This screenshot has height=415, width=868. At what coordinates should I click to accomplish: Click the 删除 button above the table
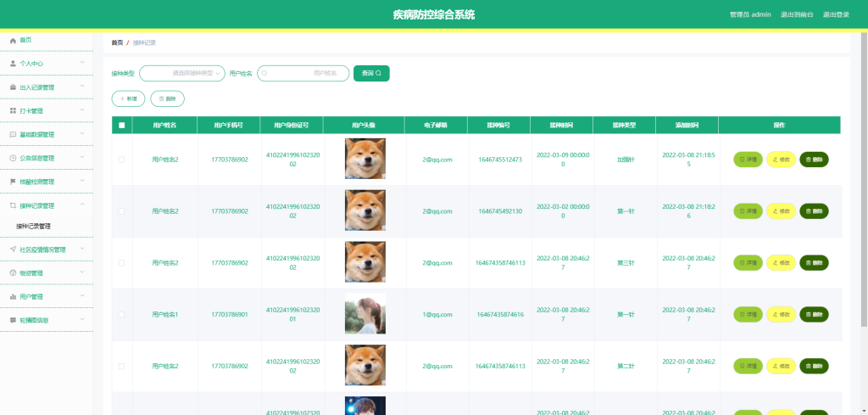pyautogui.click(x=167, y=98)
